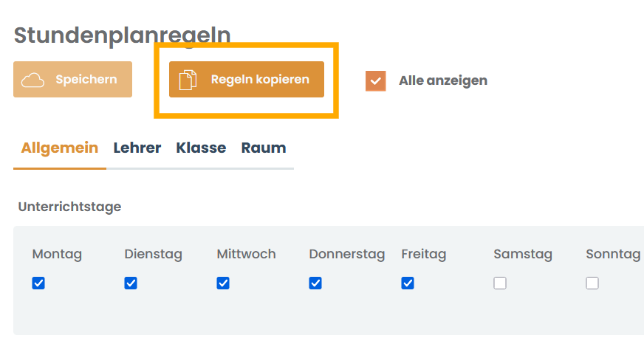Uncheck the Donnerstag checkbox
Viewport: 644px width, 358px height.
[315, 283]
